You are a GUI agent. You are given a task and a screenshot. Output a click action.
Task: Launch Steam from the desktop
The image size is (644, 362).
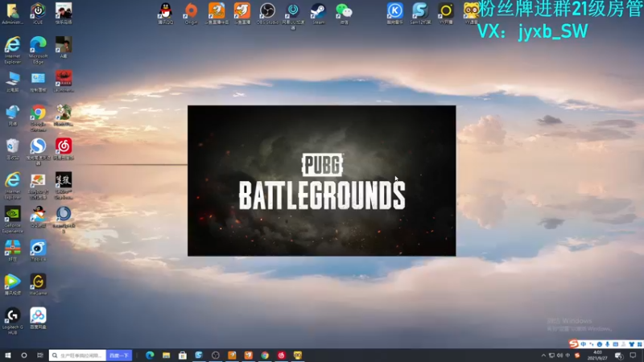pyautogui.click(x=318, y=14)
